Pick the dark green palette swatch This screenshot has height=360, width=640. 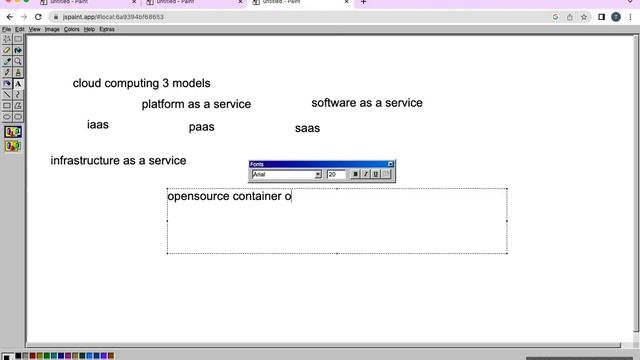click(x=47, y=356)
